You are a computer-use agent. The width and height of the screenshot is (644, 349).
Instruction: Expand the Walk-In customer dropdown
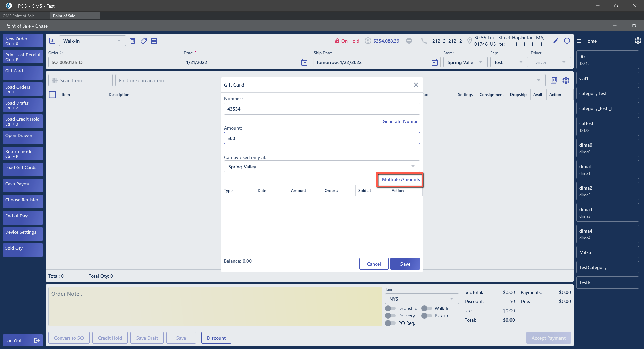(119, 41)
